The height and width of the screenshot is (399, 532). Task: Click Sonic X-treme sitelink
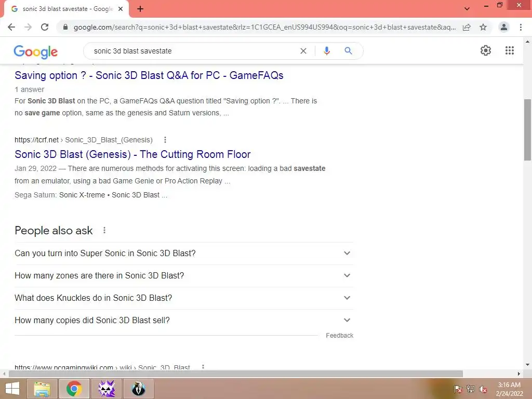point(82,195)
